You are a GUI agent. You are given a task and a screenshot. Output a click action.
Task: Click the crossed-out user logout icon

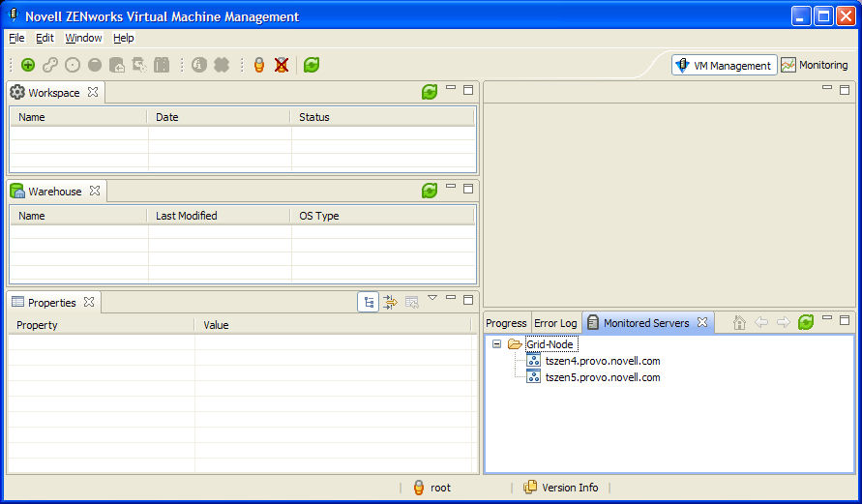point(282,65)
